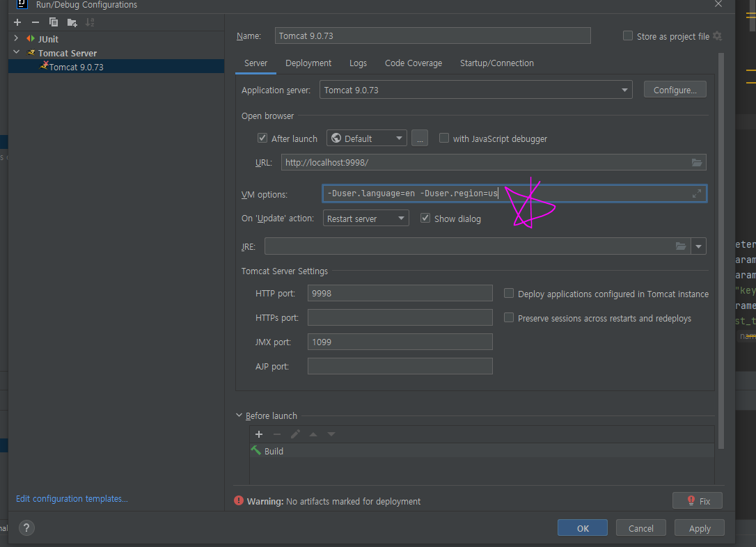Viewport: 756px width, 547px height.
Task: Toggle Show dialog checkbox
Action: tap(425, 218)
